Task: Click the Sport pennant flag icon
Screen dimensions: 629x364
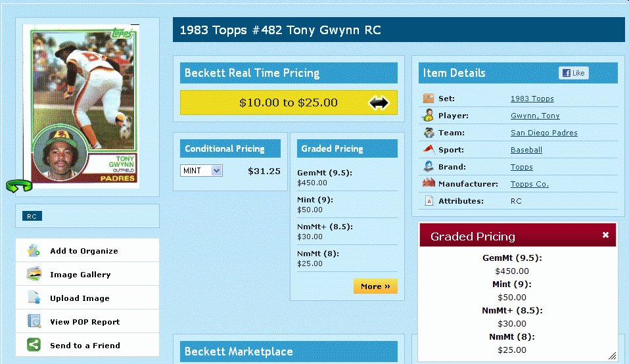Action: click(429, 149)
